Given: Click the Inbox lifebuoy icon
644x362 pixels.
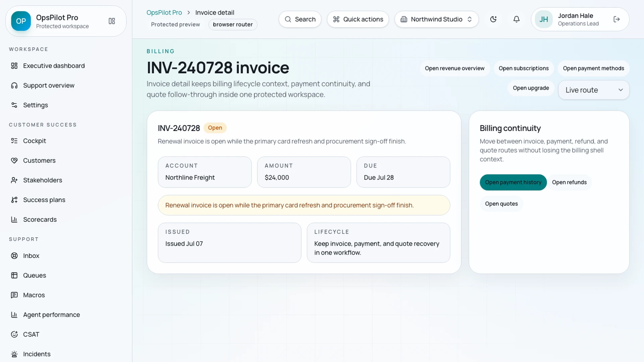Looking at the screenshot, I should 14,256.
